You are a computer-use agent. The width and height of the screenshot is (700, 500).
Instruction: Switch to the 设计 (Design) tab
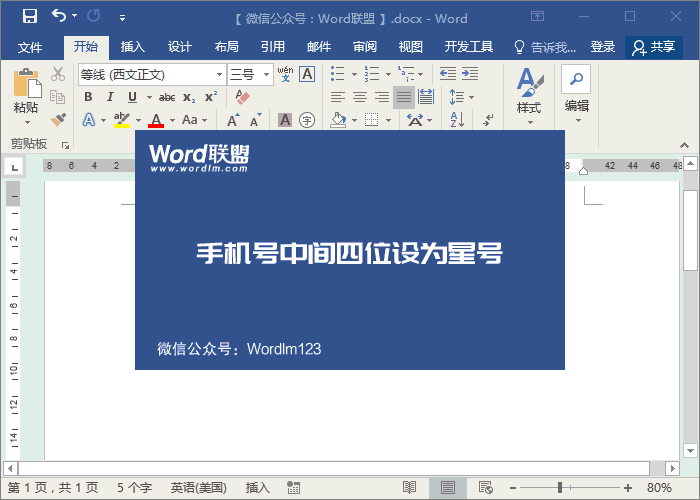point(179,47)
